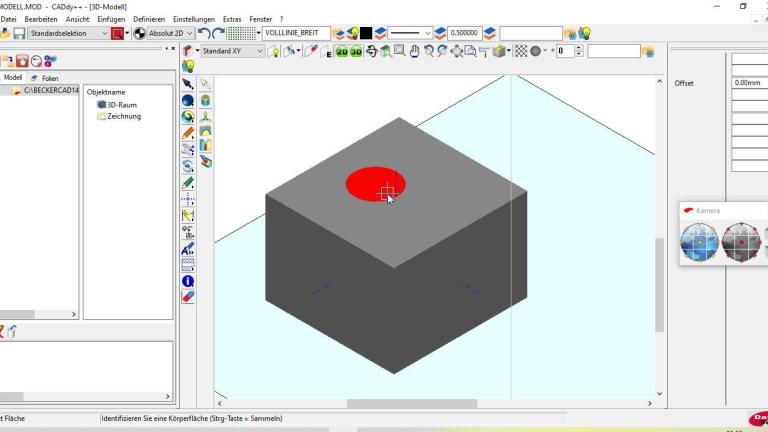Click the save diskette icon
The height and width of the screenshot is (432, 768).
pos(19,33)
